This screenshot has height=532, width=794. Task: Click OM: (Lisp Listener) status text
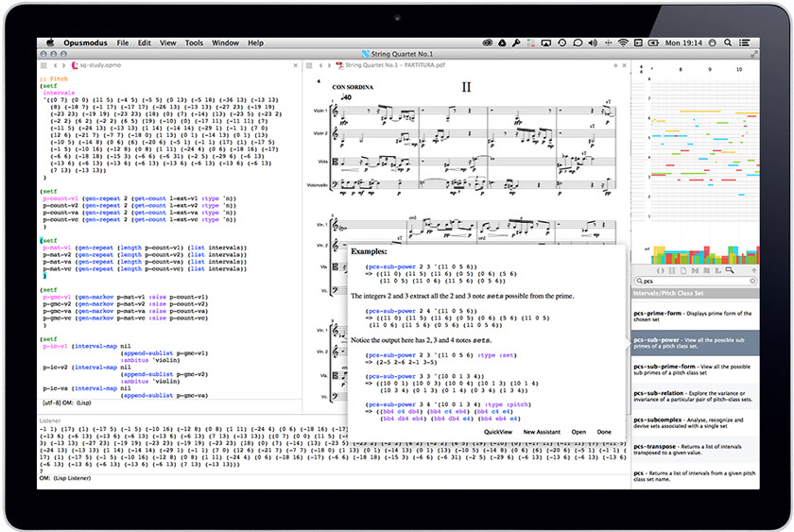[x=65, y=478]
